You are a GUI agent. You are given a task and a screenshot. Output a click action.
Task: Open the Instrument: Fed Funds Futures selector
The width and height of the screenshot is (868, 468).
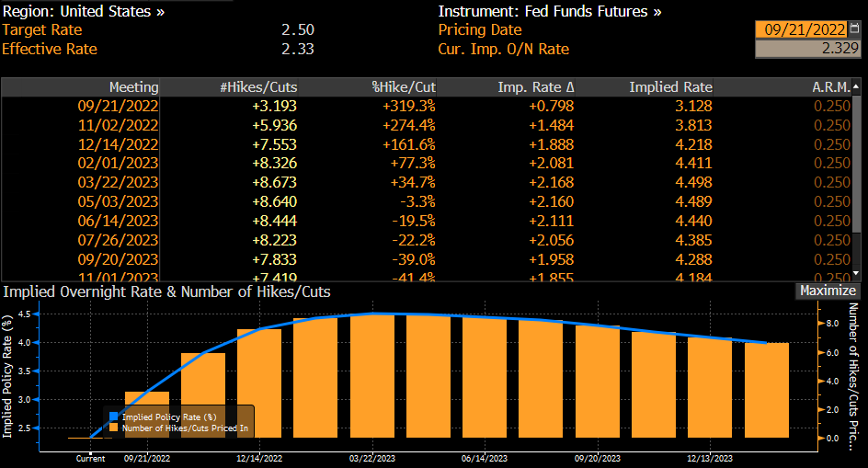550,11
